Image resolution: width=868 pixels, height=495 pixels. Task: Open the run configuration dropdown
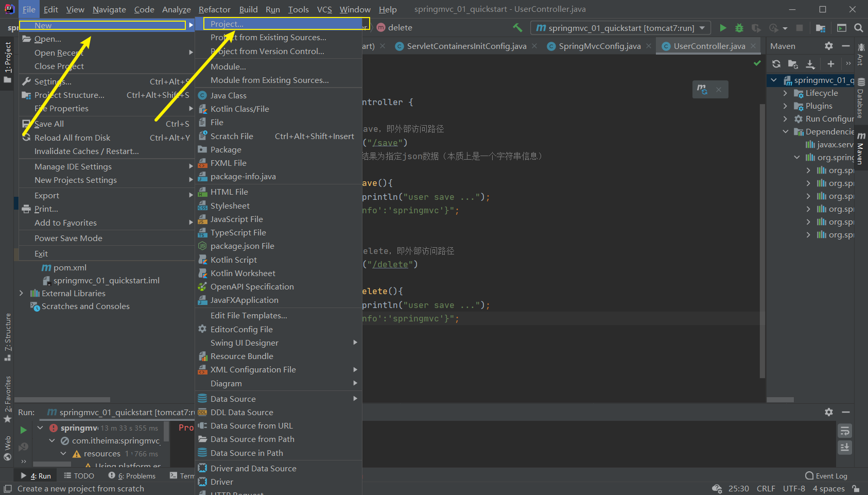(620, 28)
